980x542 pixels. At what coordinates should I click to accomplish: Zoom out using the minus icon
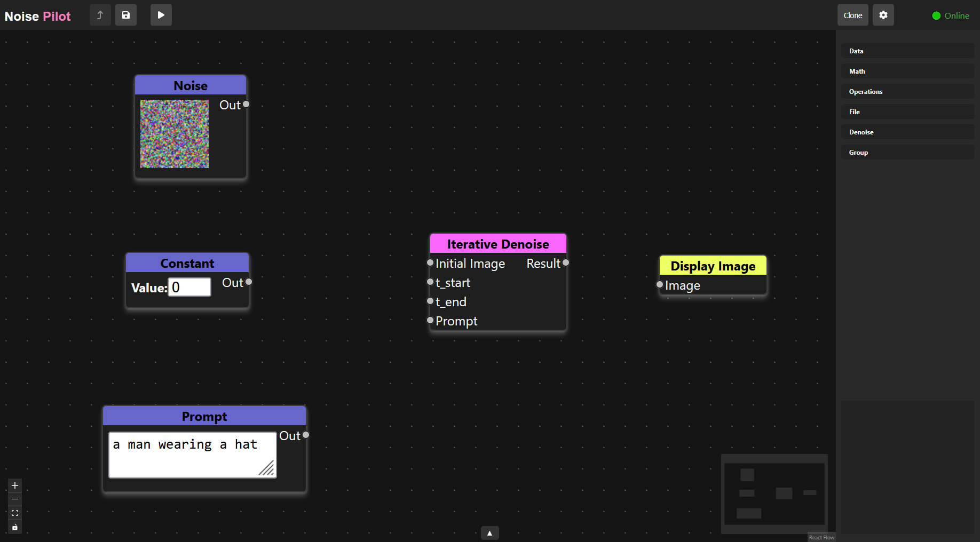point(14,499)
